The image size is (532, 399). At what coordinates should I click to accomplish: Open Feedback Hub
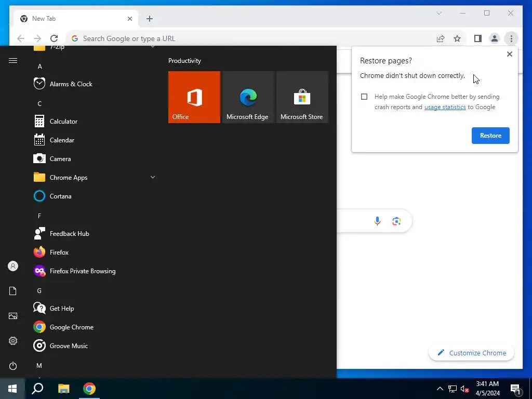pyautogui.click(x=96, y=233)
